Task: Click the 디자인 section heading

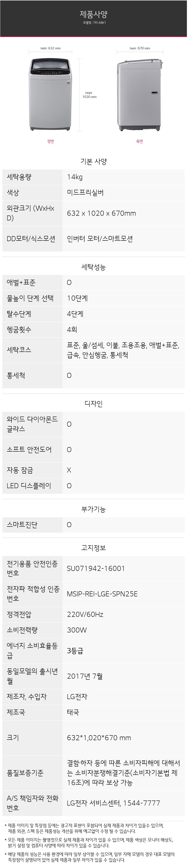Action: [x=94, y=404]
